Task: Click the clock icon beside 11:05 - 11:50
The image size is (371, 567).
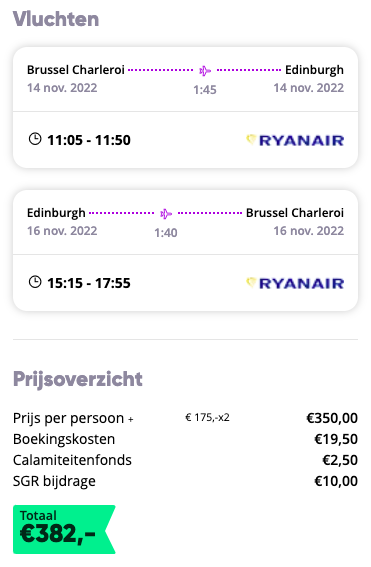Action: coord(35,139)
